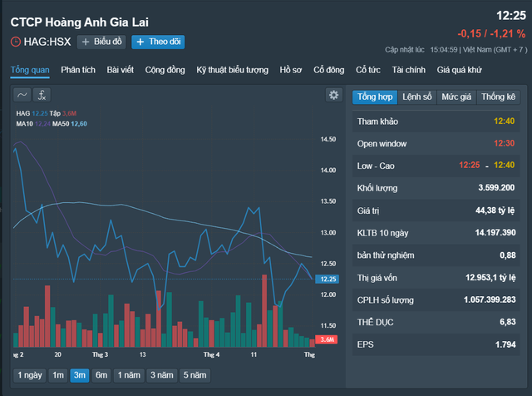Open the Mức giá panel tab
Screen dimensions: 532x396
point(456,97)
